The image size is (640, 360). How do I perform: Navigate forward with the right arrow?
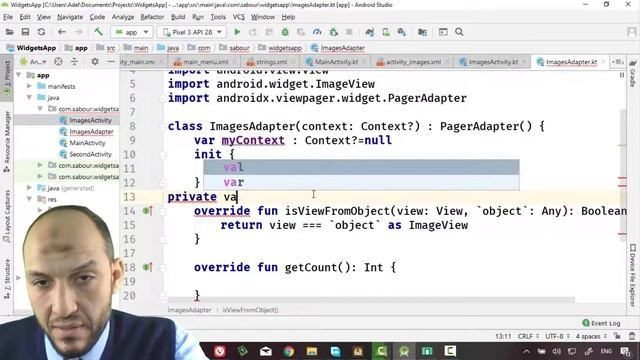(78, 32)
